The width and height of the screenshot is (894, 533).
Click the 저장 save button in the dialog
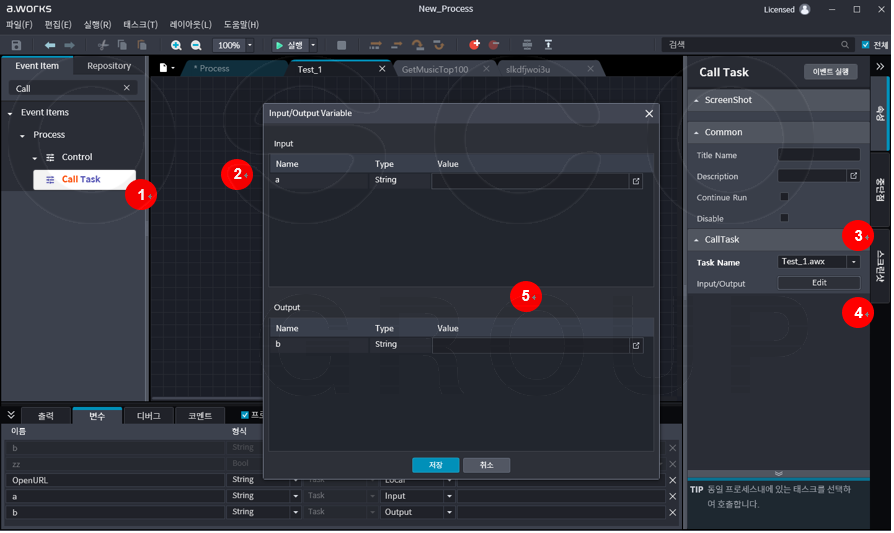point(435,465)
